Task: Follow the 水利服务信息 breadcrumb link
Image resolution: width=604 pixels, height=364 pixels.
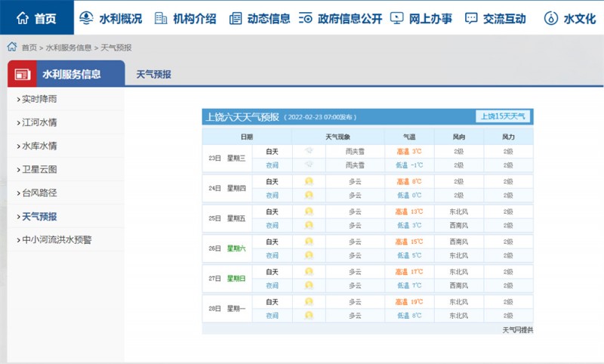Action: click(x=69, y=48)
